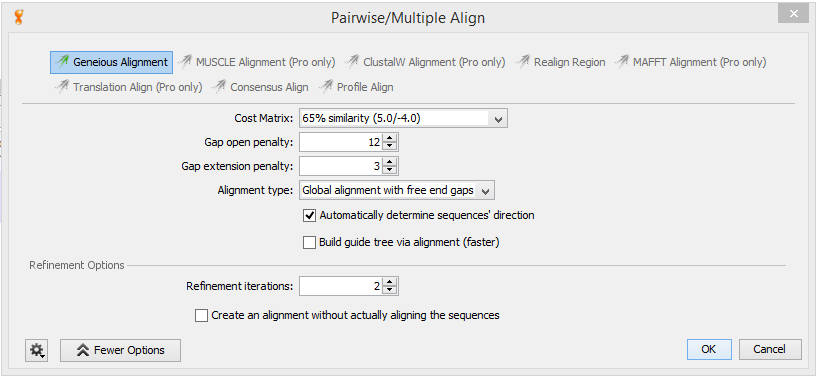Choose MAFFT Alignment (Pro only)
The height and width of the screenshot is (376, 816).
[690, 62]
